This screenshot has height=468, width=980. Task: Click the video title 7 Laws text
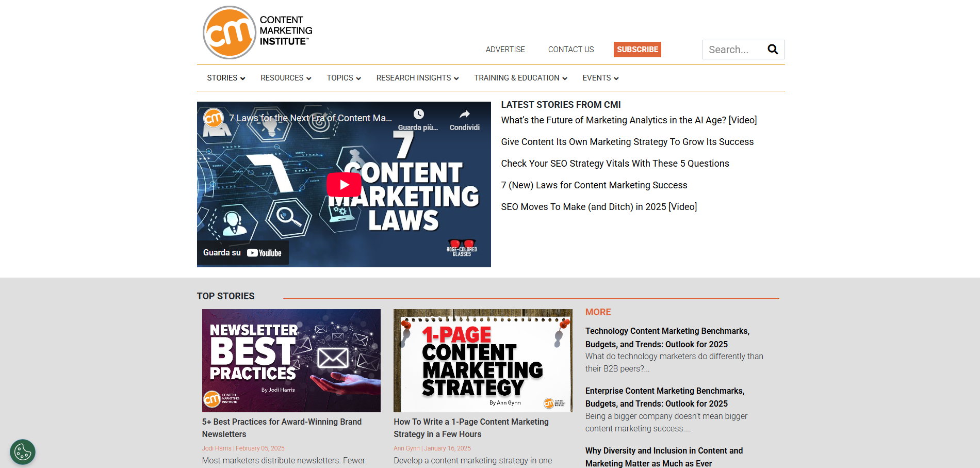[311, 118]
